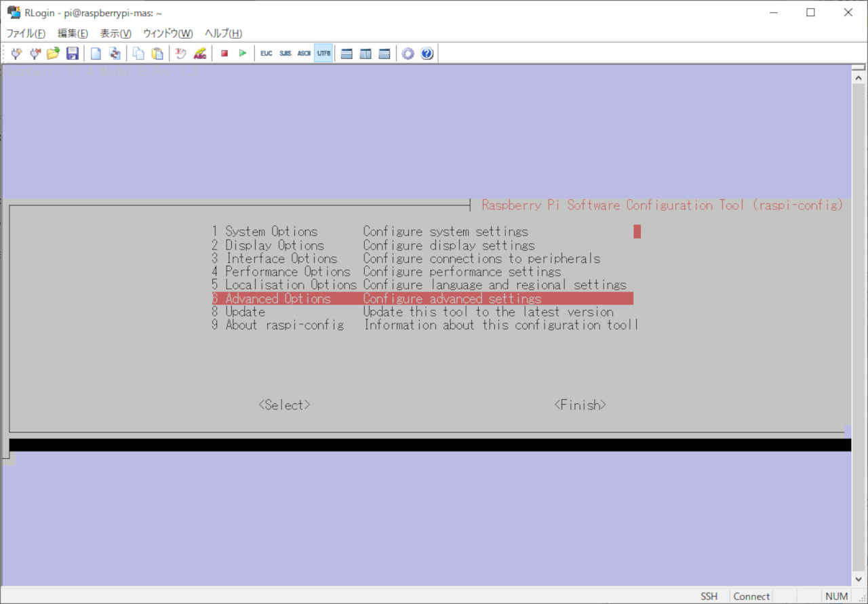This screenshot has width=868, height=604.
Task: Open the ヘルプ(H) menu
Action: (223, 33)
